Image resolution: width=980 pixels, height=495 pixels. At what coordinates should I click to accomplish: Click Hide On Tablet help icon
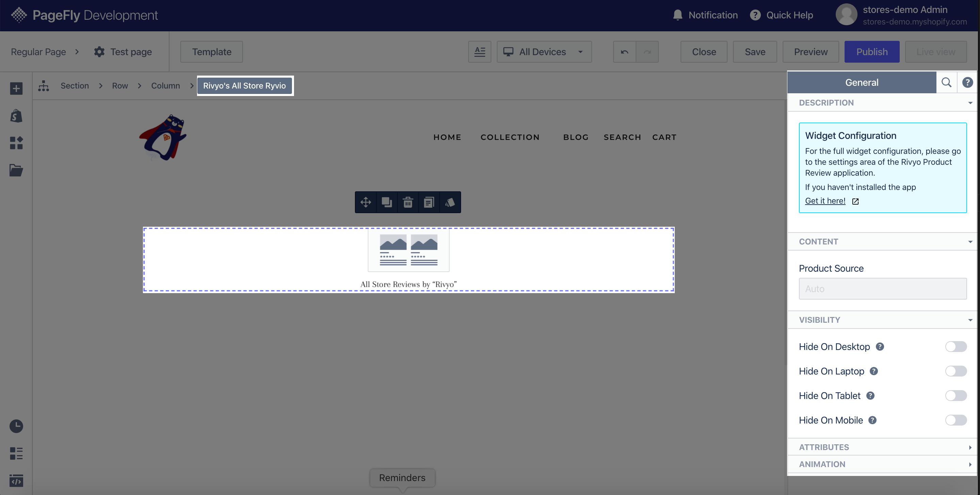click(x=870, y=396)
